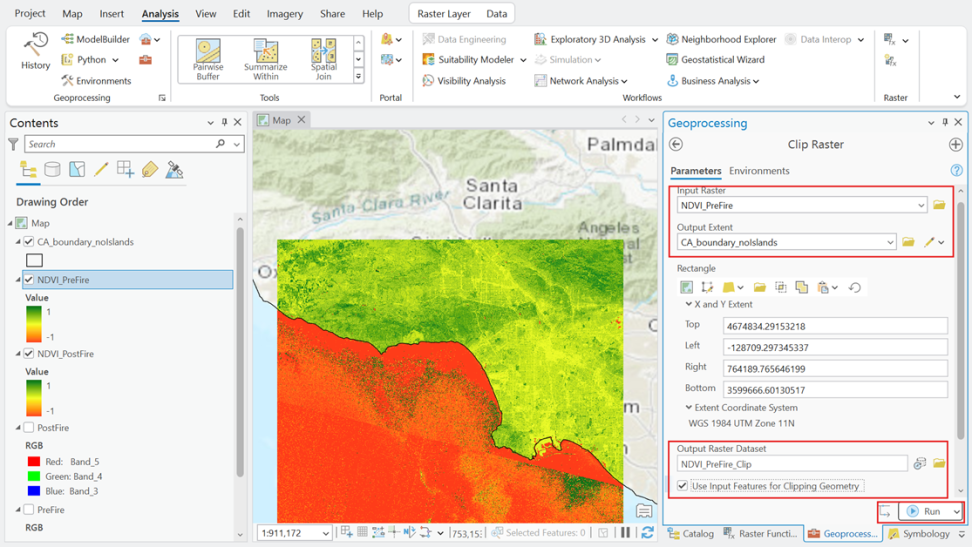Image resolution: width=972 pixels, height=547 pixels.
Task: Open Raster Functions pane tab
Action: click(x=761, y=533)
